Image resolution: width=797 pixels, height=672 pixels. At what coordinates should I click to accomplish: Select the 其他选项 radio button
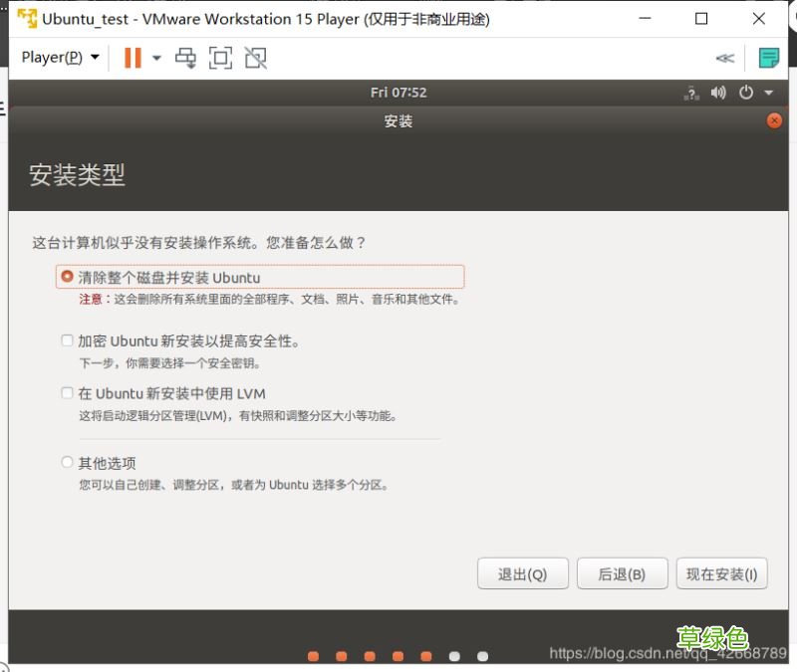point(67,462)
